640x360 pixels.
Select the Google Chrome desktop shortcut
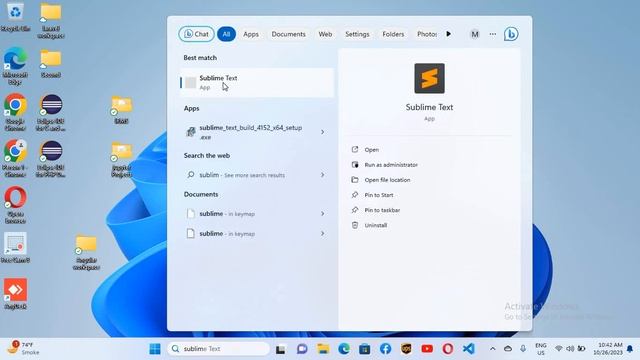coord(16,113)
